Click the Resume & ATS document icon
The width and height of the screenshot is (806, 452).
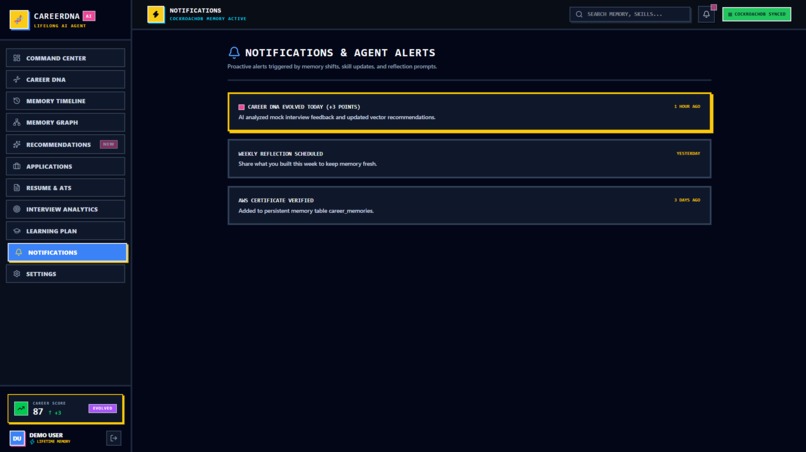(17, 188)
